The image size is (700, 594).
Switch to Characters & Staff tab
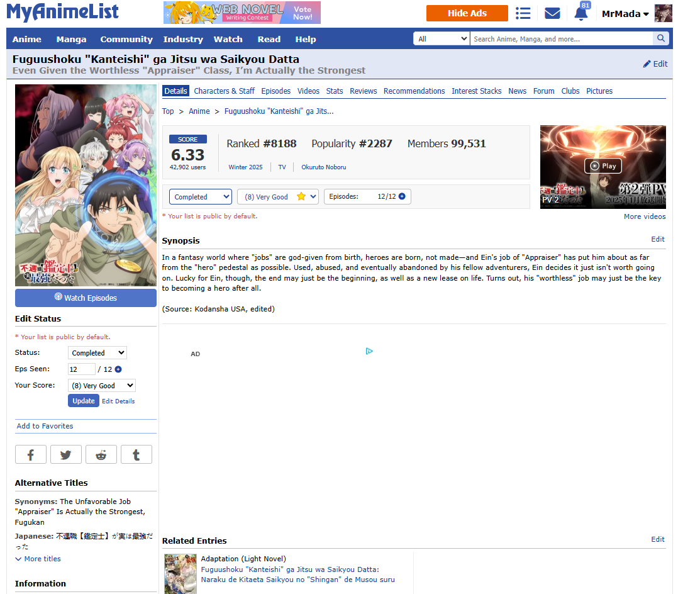pos(224,91)
